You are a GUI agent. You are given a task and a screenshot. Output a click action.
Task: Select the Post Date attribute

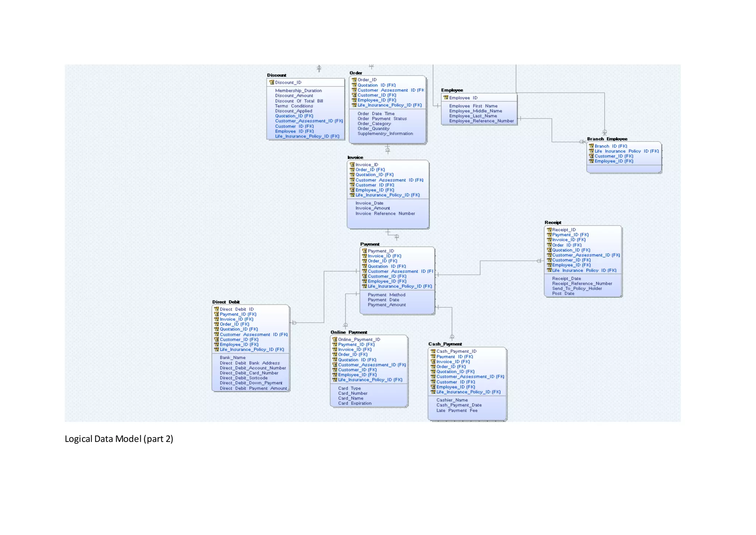coord(563,293)
